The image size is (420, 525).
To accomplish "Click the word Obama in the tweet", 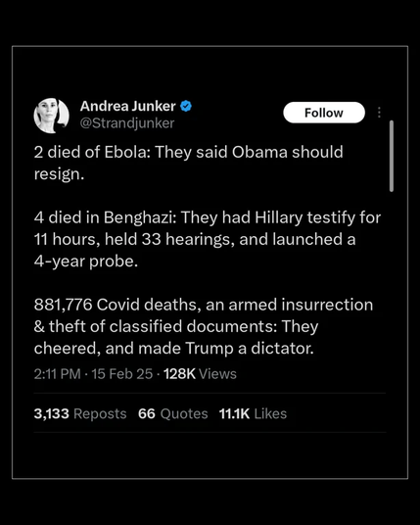I will pos(259,152).
